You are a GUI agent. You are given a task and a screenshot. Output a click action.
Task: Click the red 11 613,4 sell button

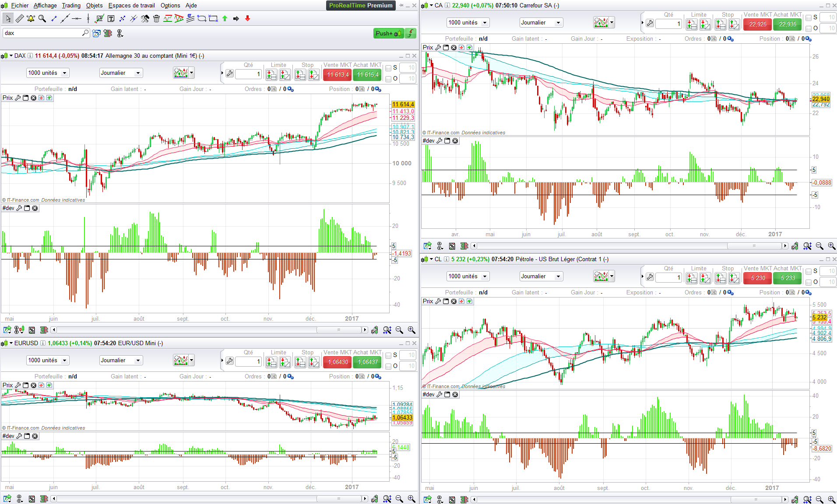[338, 75]
